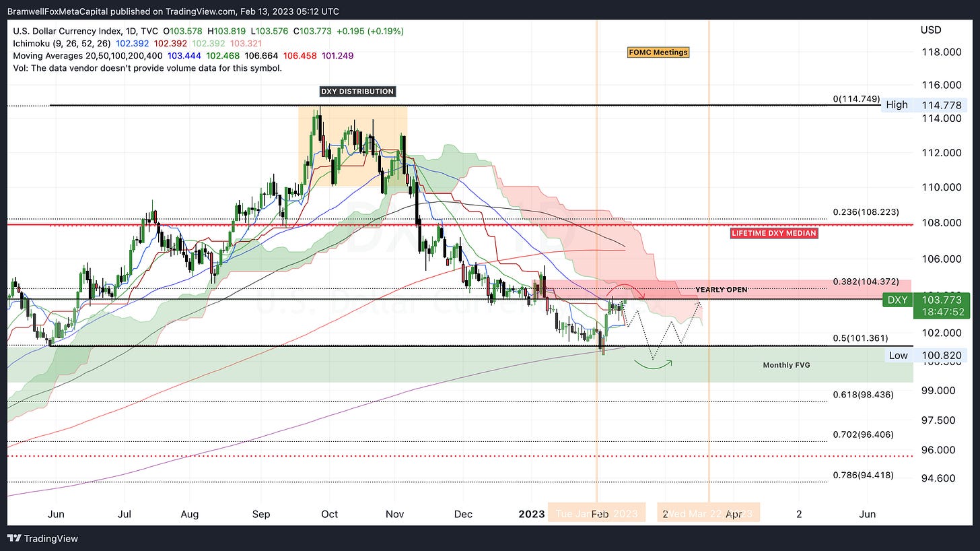Click the 2023 year label on time axis
This screenshot has height=551, width=980.
tap(531, 514)
